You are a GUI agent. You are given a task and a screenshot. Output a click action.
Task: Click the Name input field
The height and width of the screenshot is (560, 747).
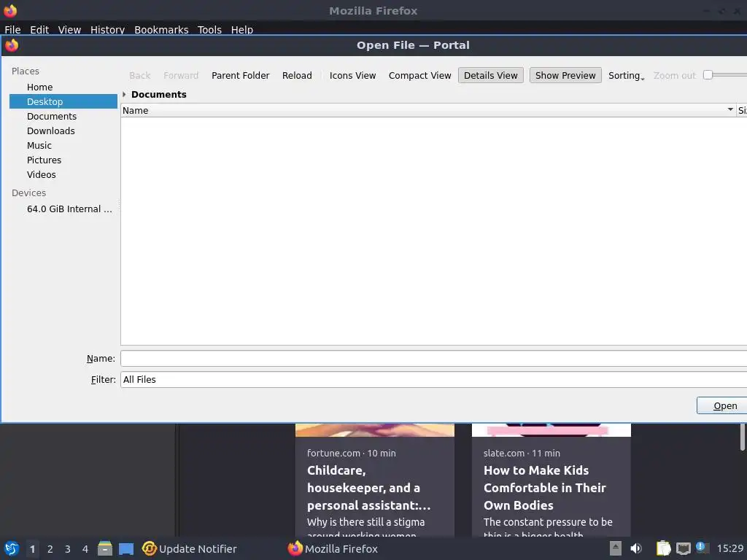coord(433,359)
